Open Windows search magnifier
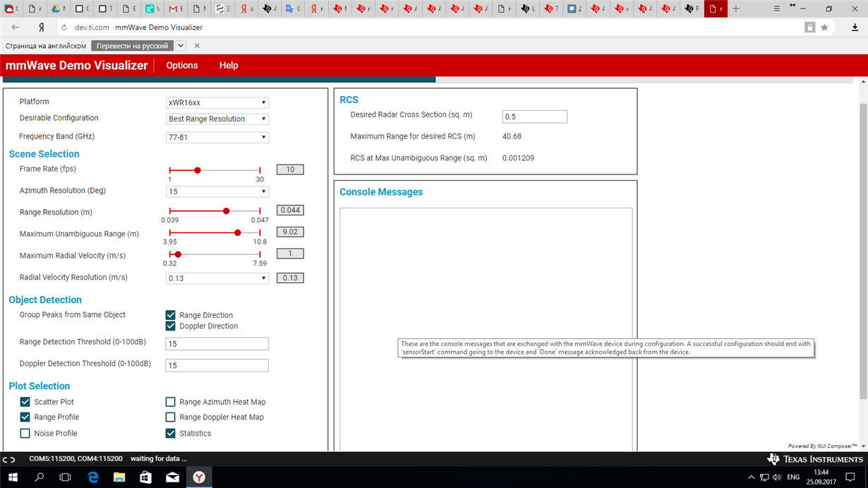The width and height of the screenshot is (868, 488). [40, 477]
